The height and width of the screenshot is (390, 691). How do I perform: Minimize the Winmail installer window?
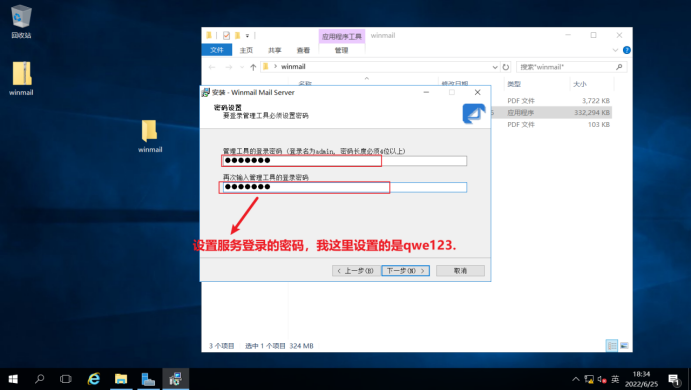pyautogui.click(x=426, y=93)
